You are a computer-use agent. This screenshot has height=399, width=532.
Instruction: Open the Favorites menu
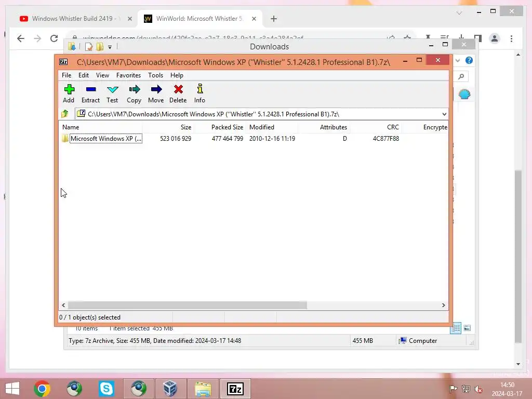pos(129,75)
